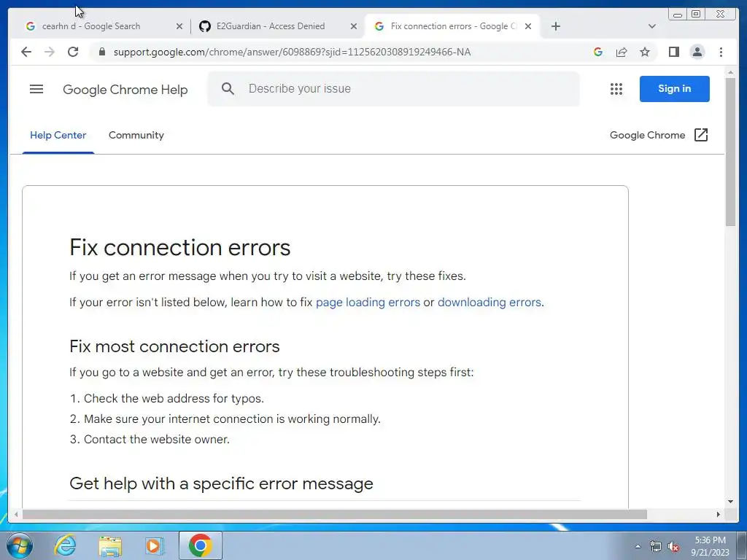Click 'Contact the website owner.' list item

click(x=157, y=440)
